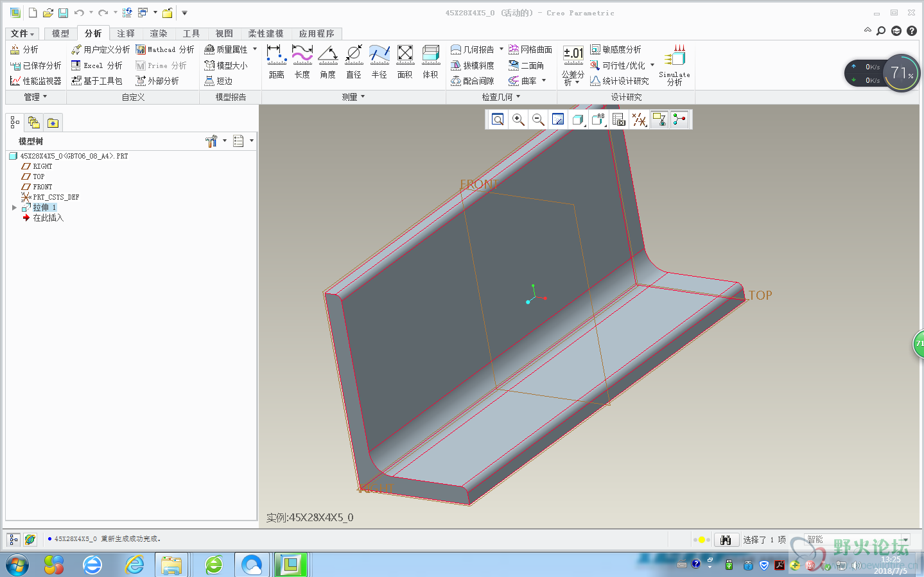Toggle browser pane display in status bar
924x577 pixels.
(x=30, y=540)
